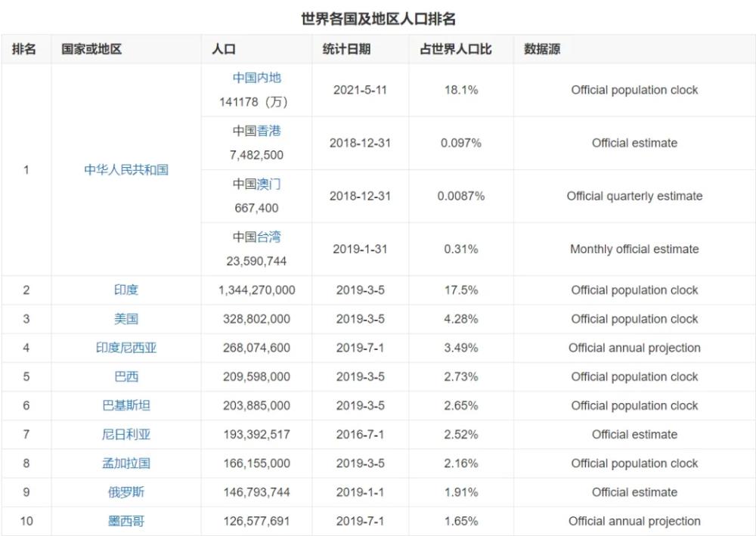Click the 占世界人口比 column header
This screenshot has width=756, height=536.
pos(456,49)
